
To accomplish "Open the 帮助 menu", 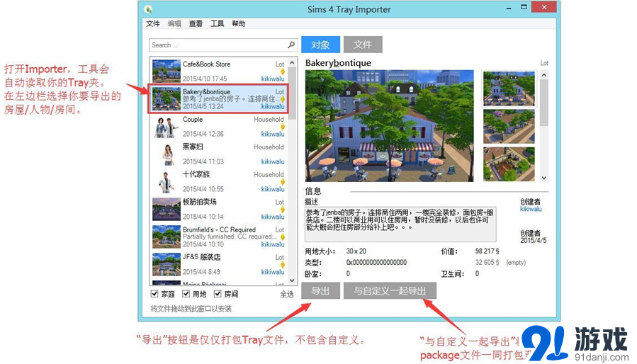I will click(x=239, y=23).
